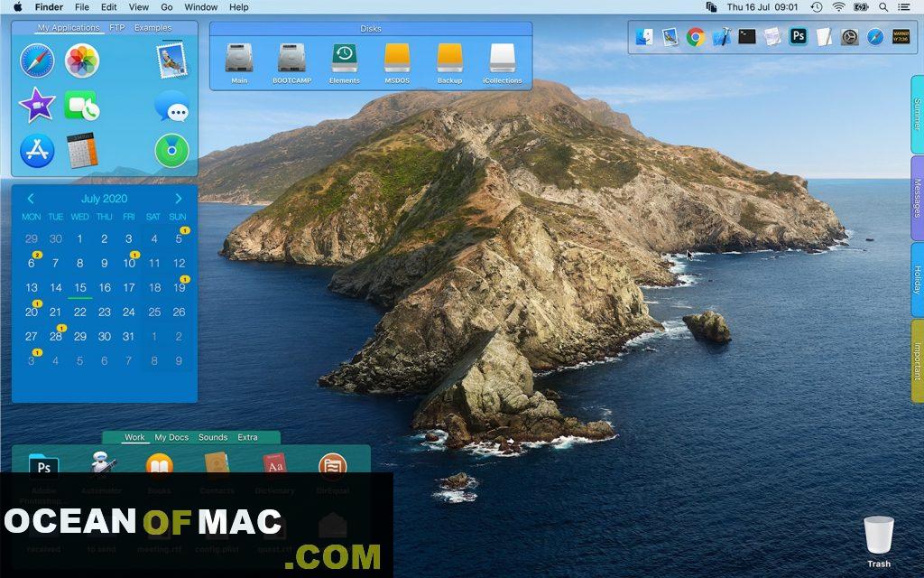Open the View menu
This screenshot has width=924, height=578.
point(138,7)
